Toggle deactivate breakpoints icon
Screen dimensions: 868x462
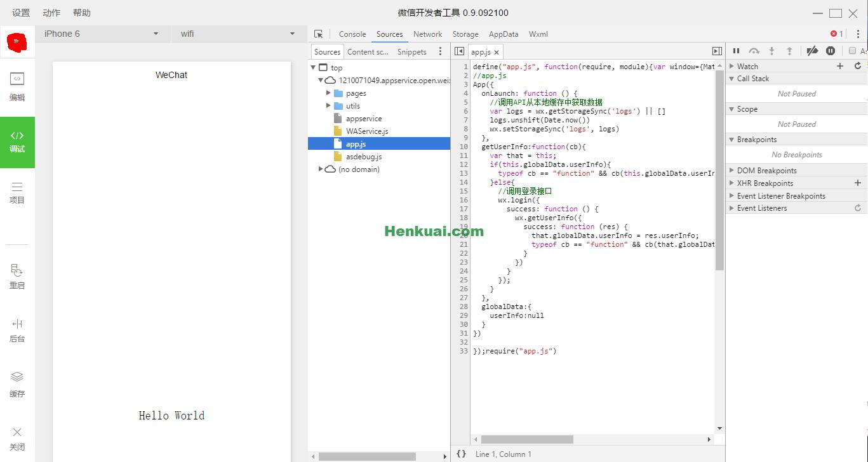[x=812, y=51]
